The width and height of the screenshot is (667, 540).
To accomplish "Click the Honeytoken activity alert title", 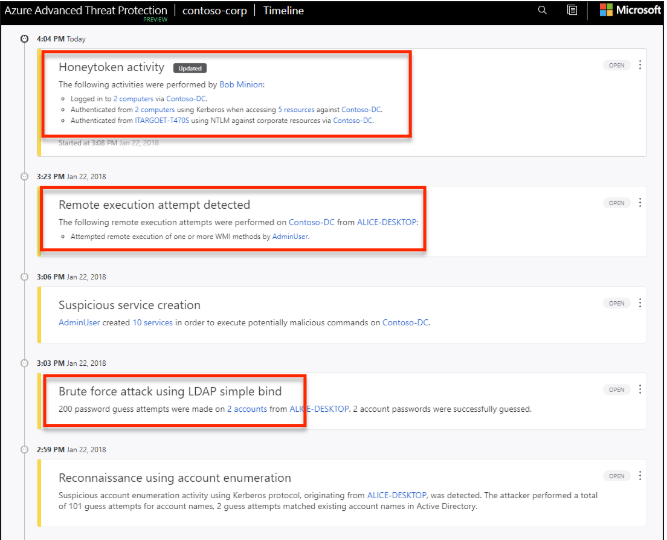I will [111, 67].
